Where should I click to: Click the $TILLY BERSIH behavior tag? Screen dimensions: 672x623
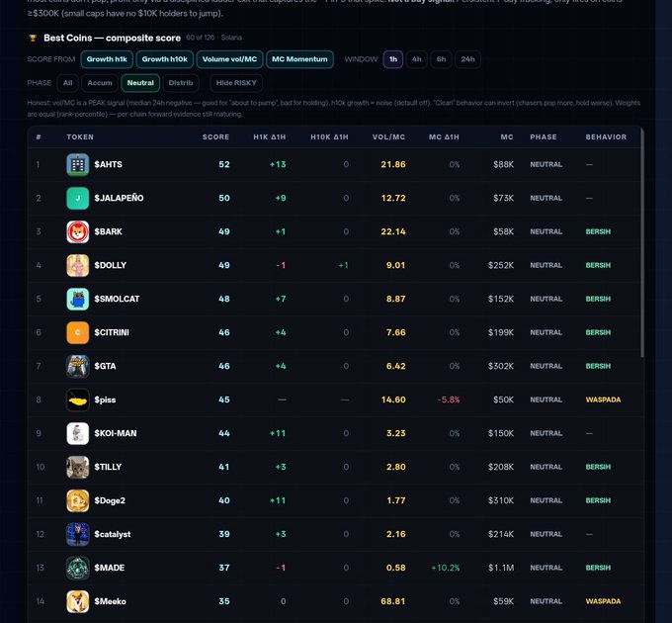pyautogui.click(x=598, y=467)
